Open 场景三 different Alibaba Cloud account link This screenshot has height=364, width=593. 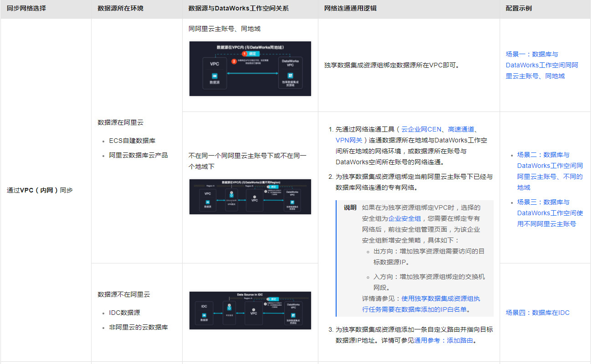(x=550, y=213)
